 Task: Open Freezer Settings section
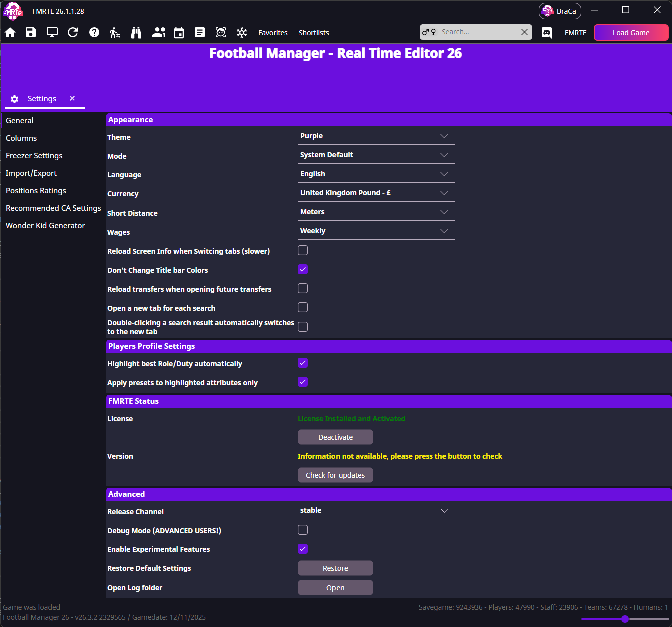(x=34, y=155)
